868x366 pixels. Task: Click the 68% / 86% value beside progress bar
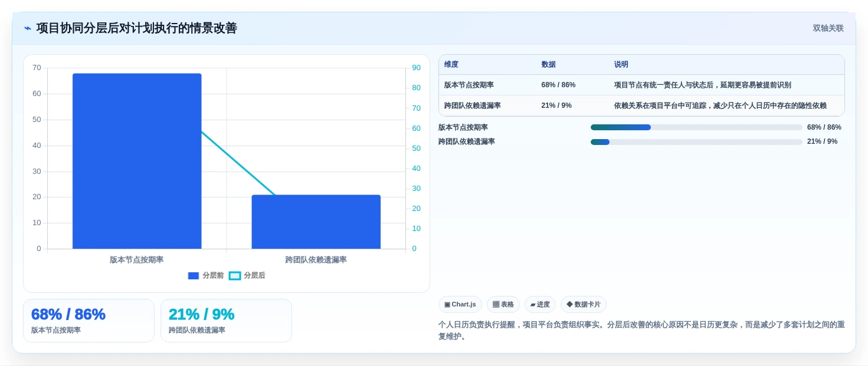824,127
